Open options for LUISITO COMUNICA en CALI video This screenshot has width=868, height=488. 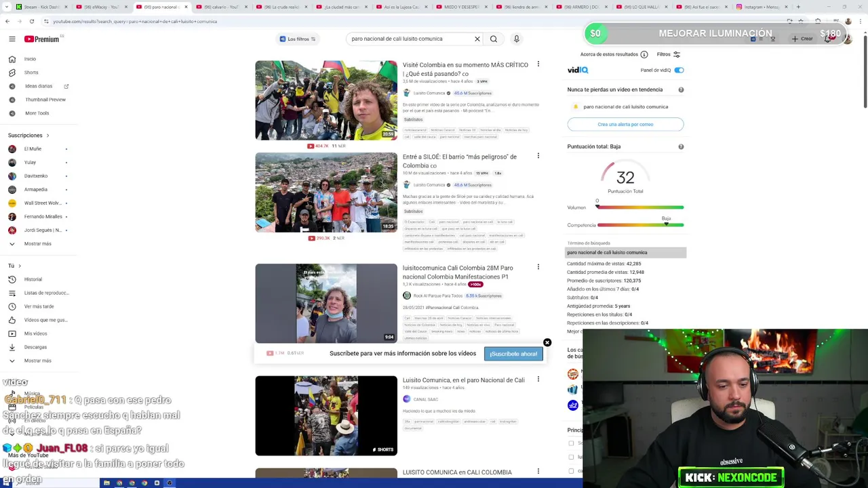pos(538,471)
